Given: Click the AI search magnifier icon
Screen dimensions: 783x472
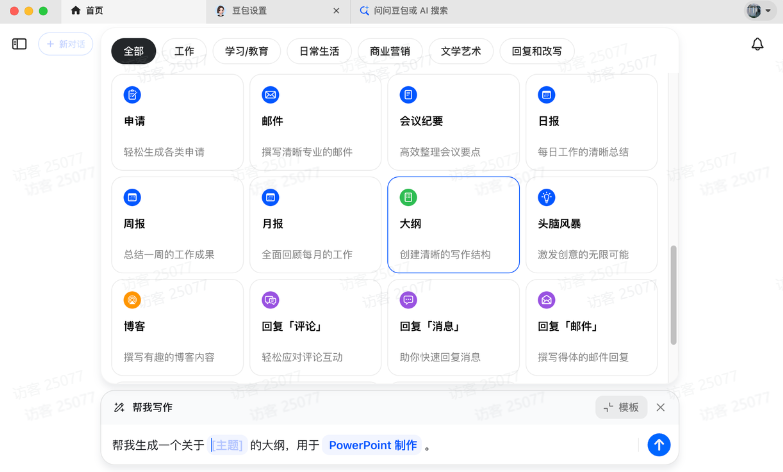Looking at the screenshot, I should pos(365,10).
